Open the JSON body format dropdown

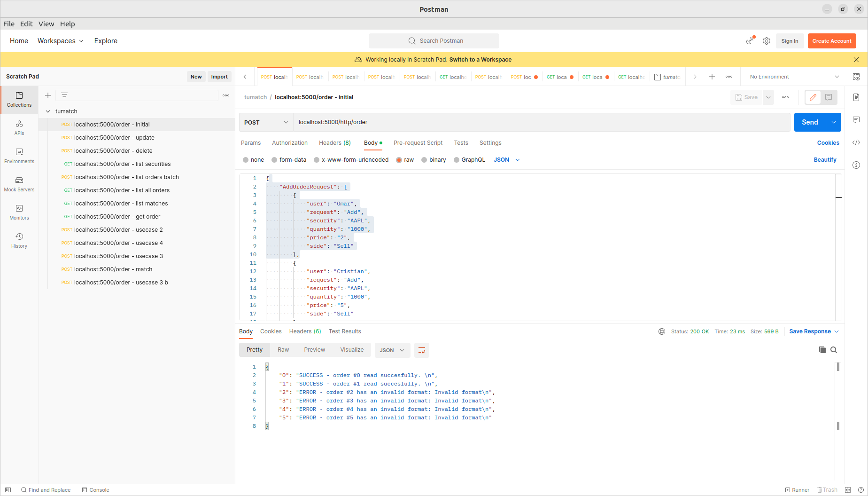tap(507, 160)
